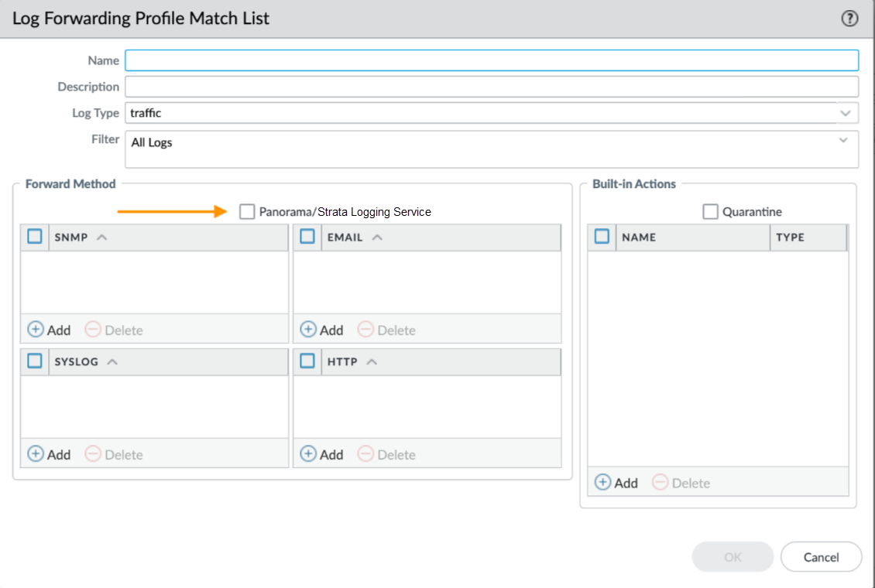Image resolution: width=875 pixels, height=588 pixels.
Task: Click the TYPE column header
Action: [x=790, y=238]
